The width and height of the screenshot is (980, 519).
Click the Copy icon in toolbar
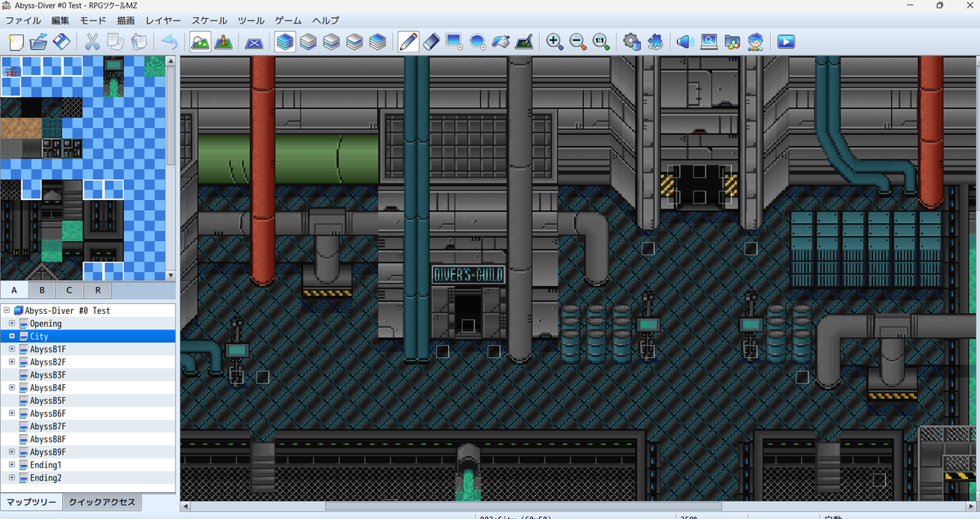pyautogui.click(x=116, y=42)
